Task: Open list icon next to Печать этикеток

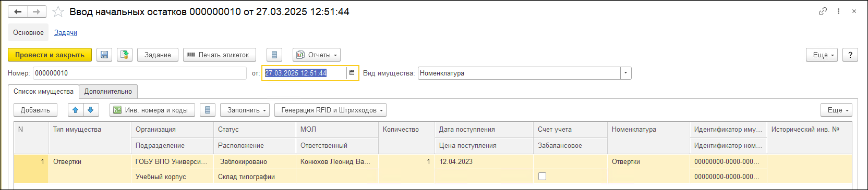Action: point(274,55)
